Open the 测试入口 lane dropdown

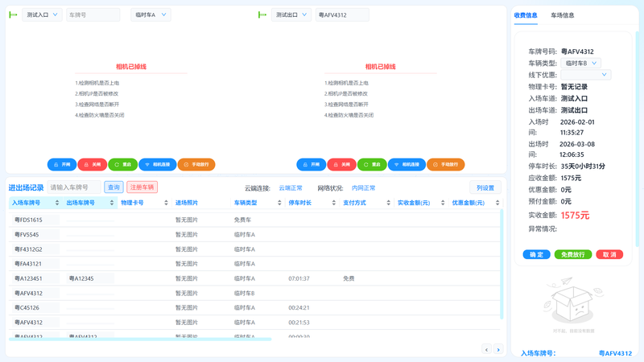click(x=42, y=14)
